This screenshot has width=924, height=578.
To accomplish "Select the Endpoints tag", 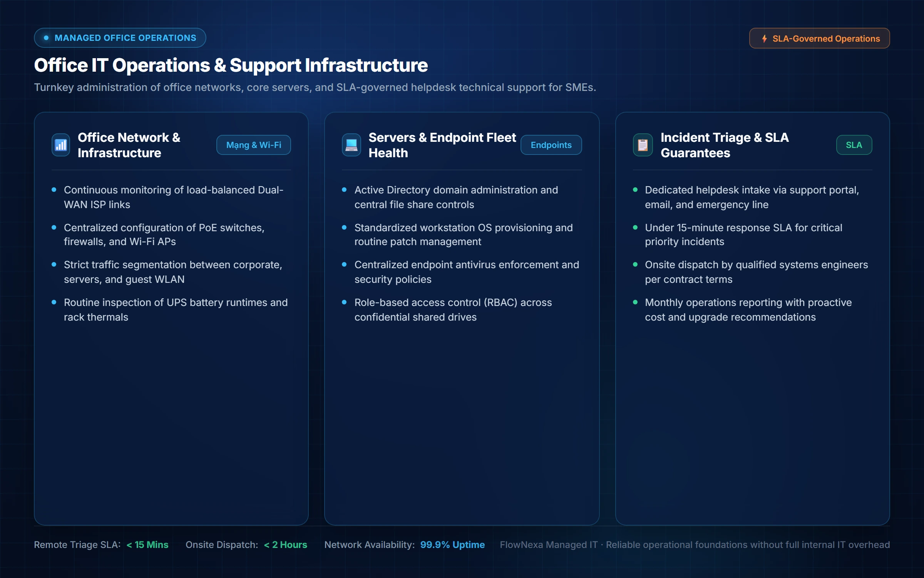I will tap(551, 145).
